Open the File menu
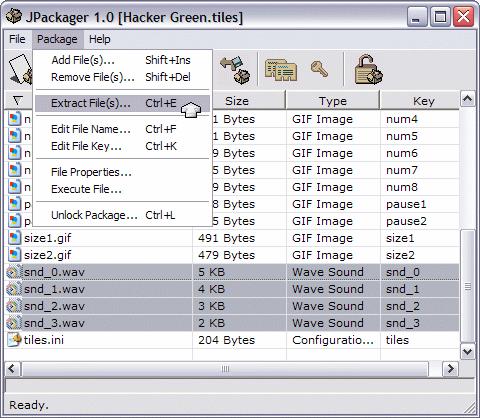 pyautogui.click(x=17, y=39)
